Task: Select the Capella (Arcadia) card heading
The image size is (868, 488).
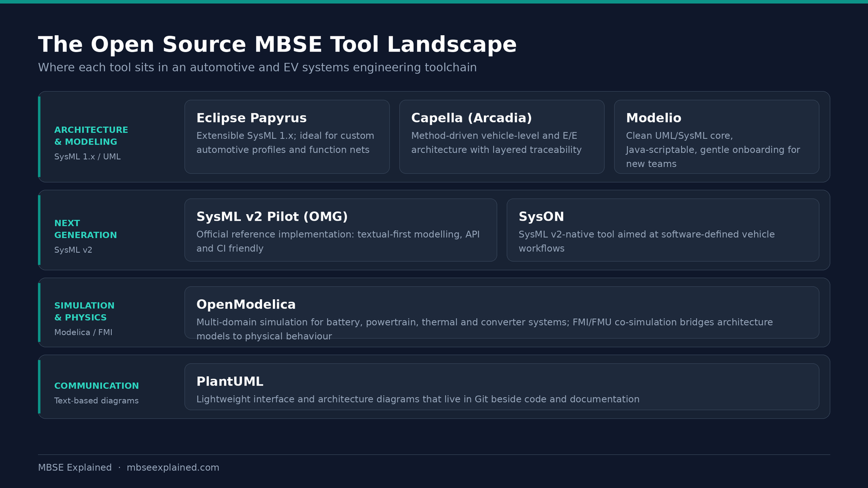Action: pos(471,118)
